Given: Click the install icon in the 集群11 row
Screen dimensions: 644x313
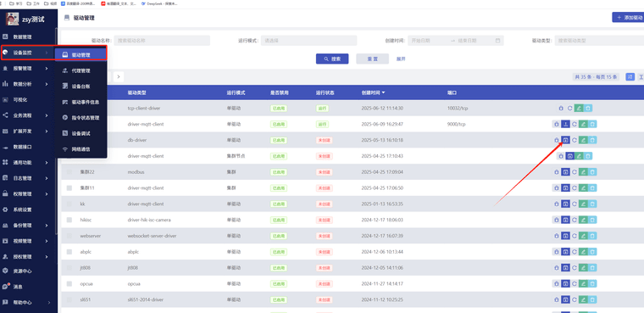Looking at the screenshot, I should [x=565, y=187].
